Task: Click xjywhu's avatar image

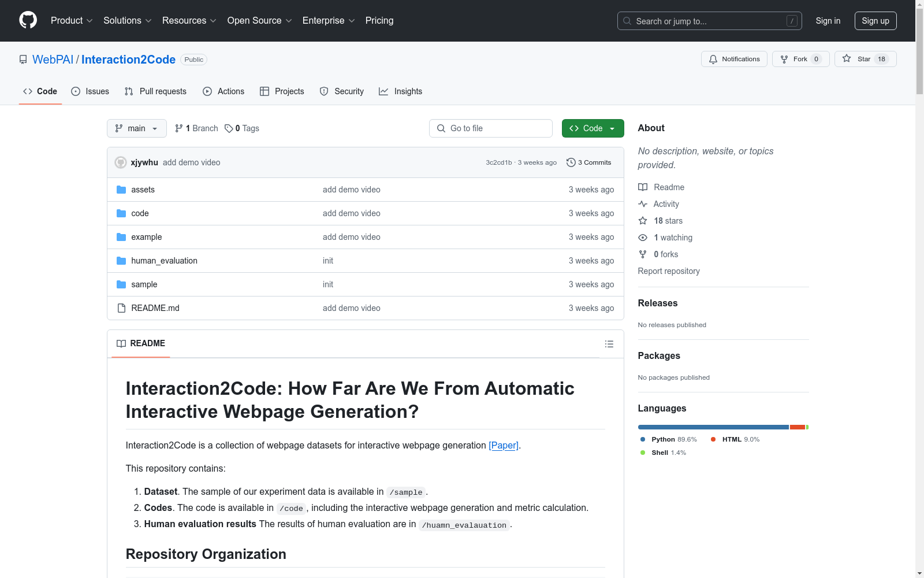Action: 121,162
